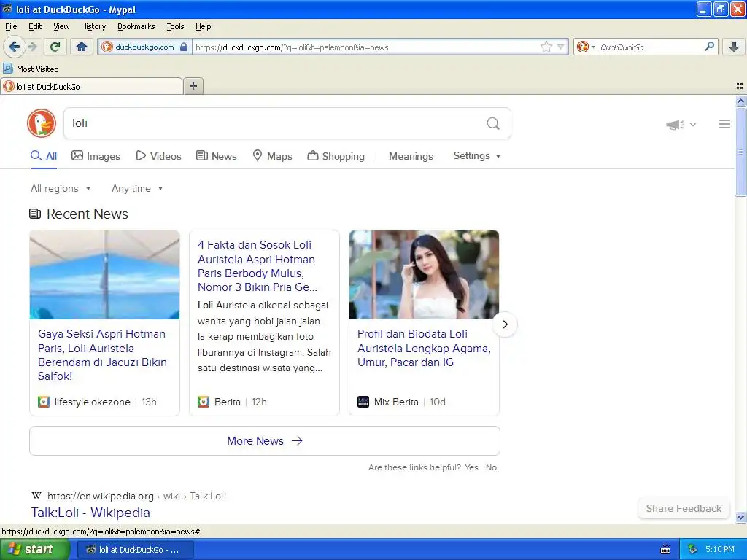Open the jacuzzi news thumbnail image
The width and height of the screenshot is (747, 560).
click(105, 275)
